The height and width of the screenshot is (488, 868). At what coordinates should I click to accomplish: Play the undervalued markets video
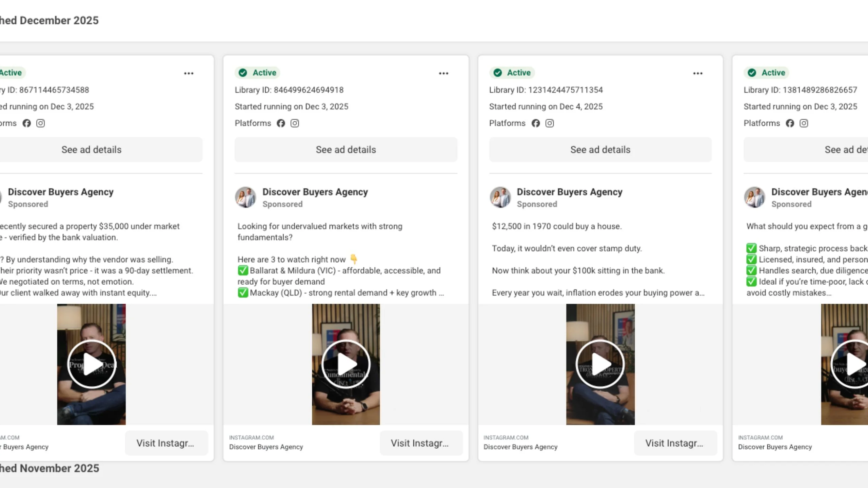point(346,364)
